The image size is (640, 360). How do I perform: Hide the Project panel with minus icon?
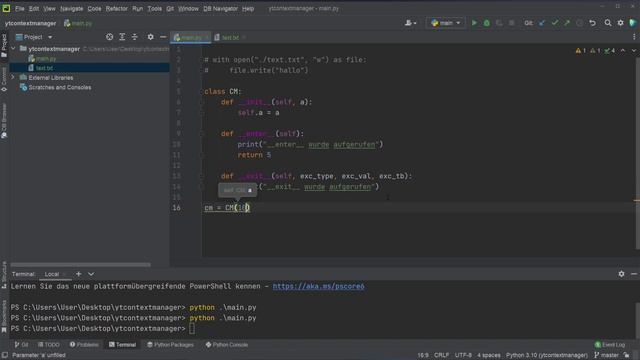[163, 37]
